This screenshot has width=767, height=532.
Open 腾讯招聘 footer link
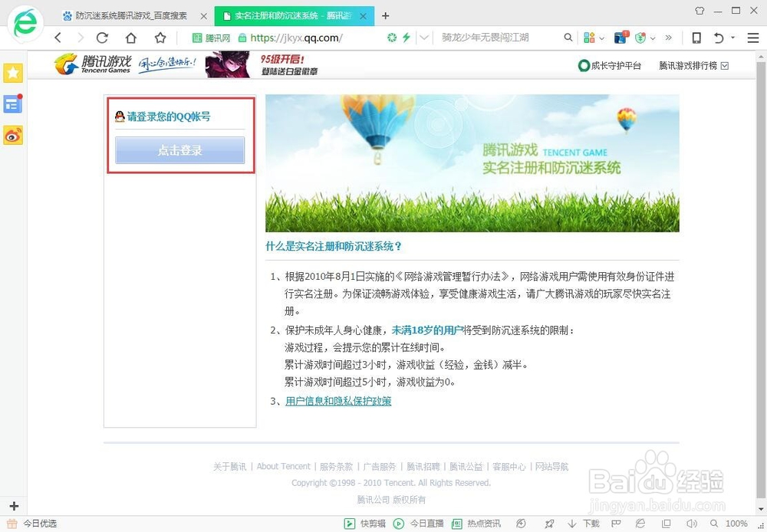423,467
